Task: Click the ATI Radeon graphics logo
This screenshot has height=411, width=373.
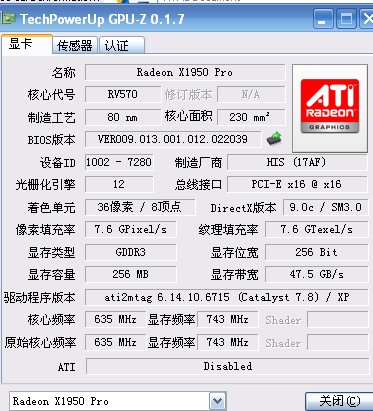Action: click(330, 106)
